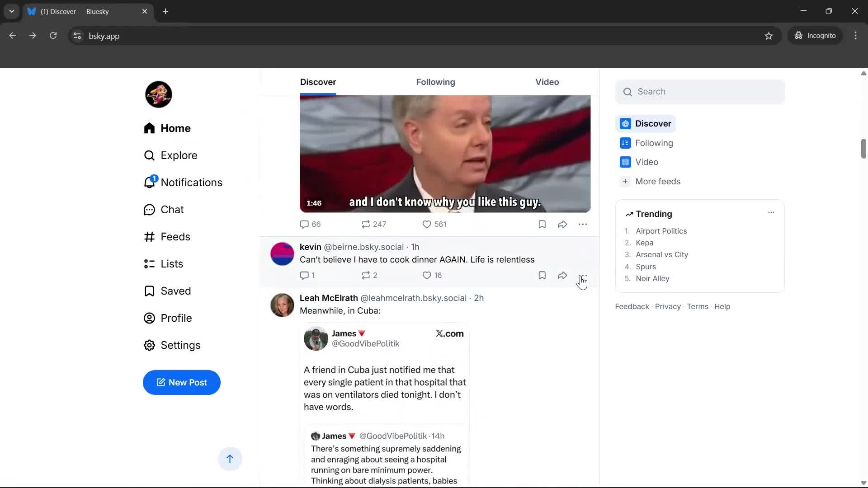Image resolution: width=868 pixels, height=488 pixels.
Task: Click the New Post button
Action: pos(181,382)
